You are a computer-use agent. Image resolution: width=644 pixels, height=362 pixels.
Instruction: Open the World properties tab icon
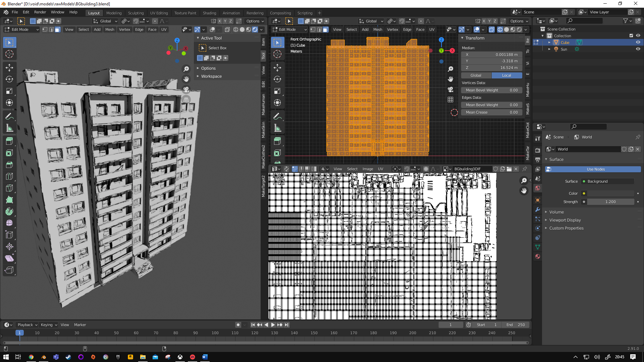[x=538, y=188]
